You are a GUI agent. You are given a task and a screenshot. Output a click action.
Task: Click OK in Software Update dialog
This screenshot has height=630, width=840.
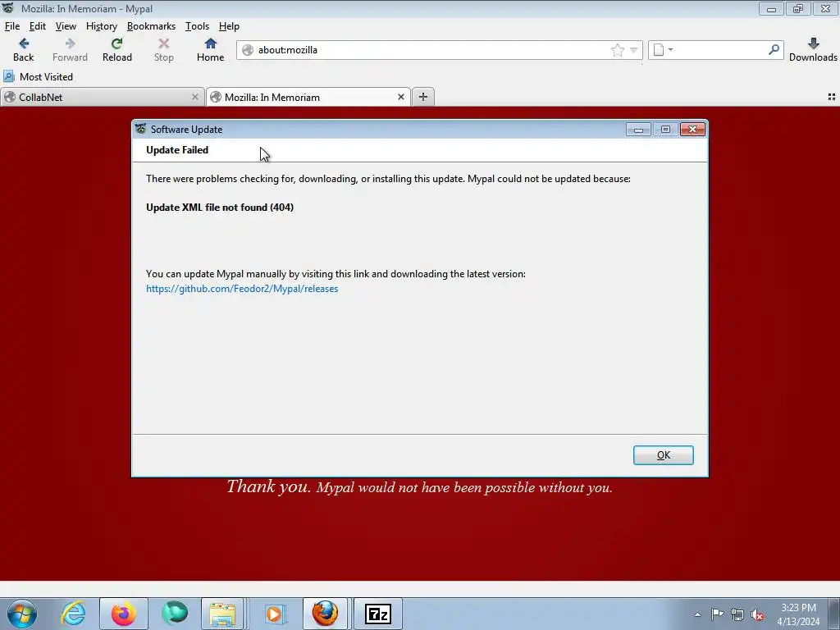(663, 454)
